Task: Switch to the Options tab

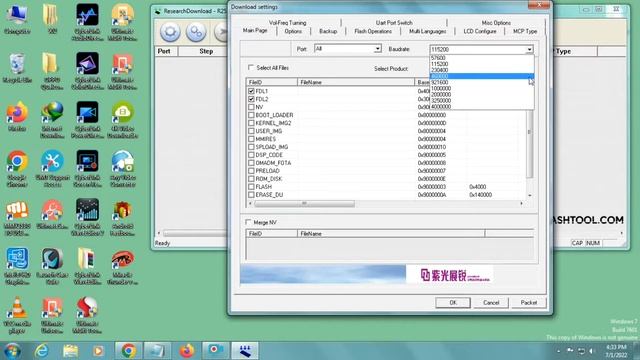Action: pos(293,31)
